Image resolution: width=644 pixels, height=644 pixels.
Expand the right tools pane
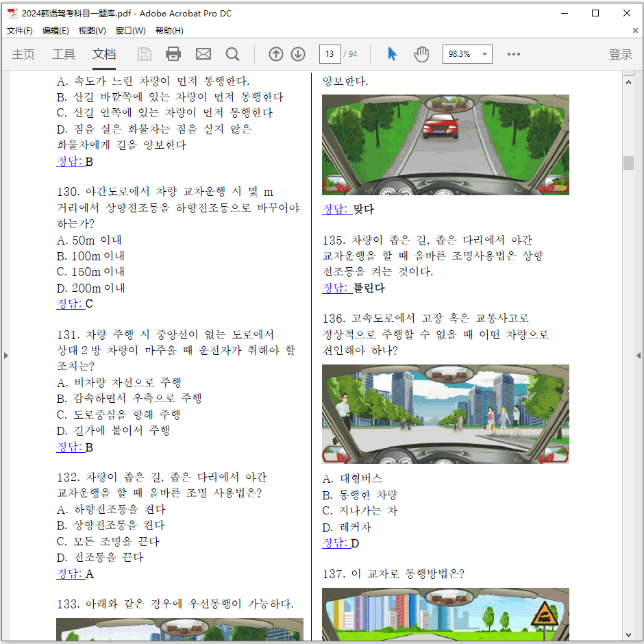[x=639, y=356]
